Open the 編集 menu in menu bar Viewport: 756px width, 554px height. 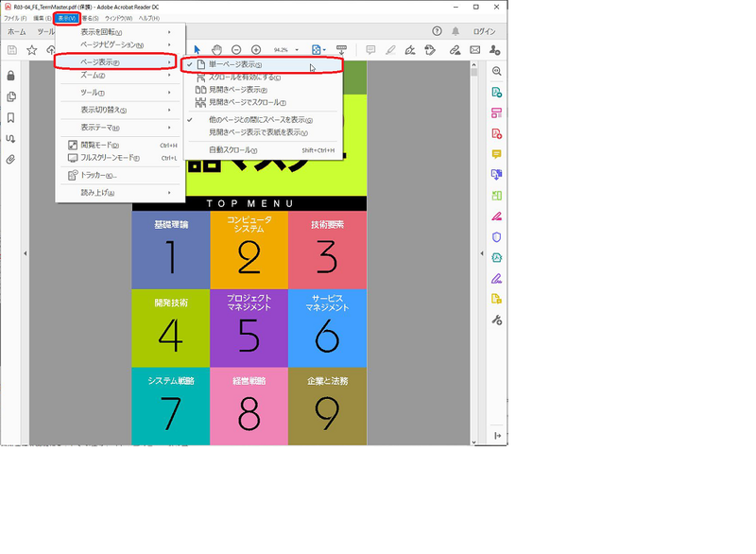click(42, 18)
